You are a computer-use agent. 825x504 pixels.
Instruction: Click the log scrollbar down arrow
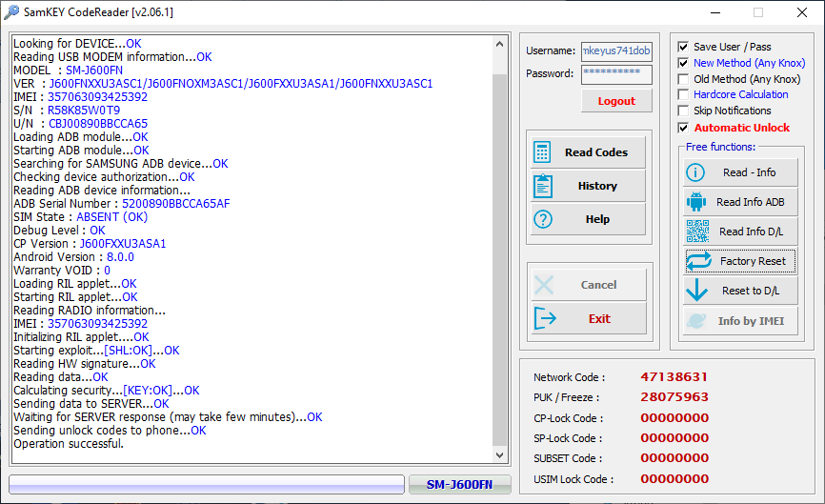coord(500,455)
